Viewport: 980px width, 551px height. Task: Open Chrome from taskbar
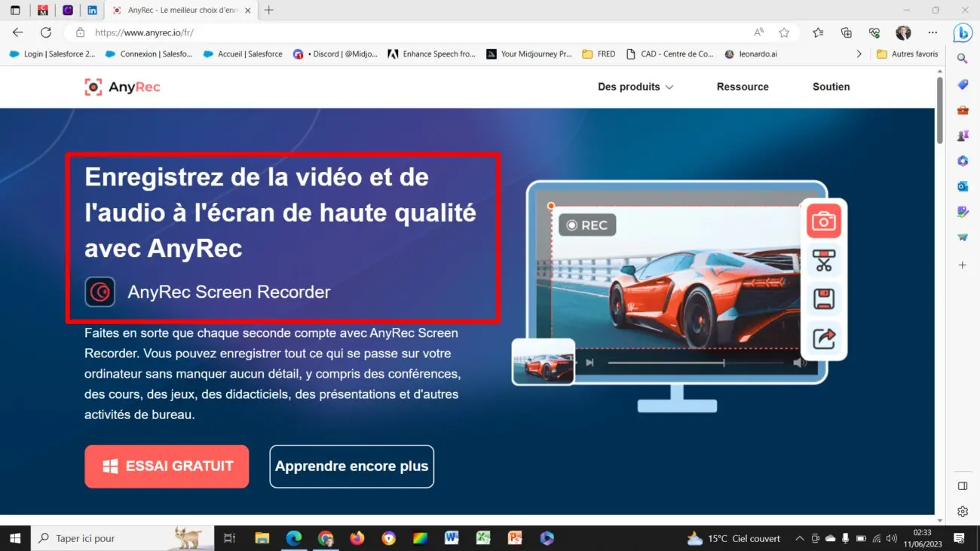(x=325, y=538)
